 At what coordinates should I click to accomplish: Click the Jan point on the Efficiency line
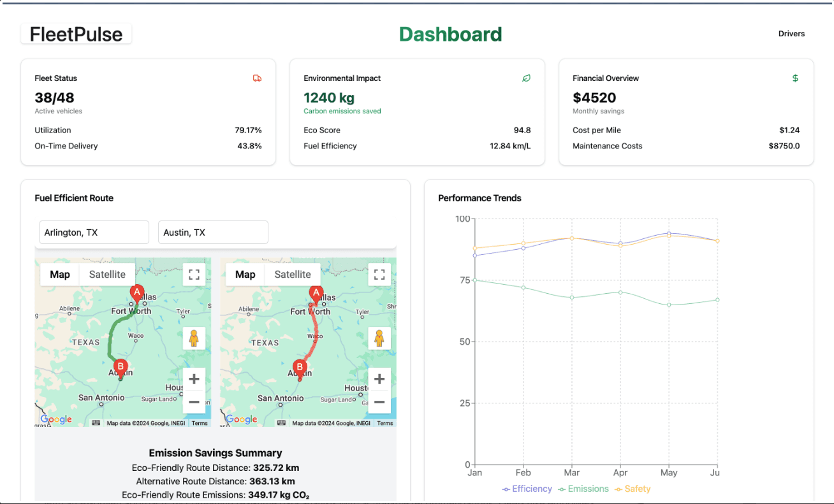pos(475,256)
